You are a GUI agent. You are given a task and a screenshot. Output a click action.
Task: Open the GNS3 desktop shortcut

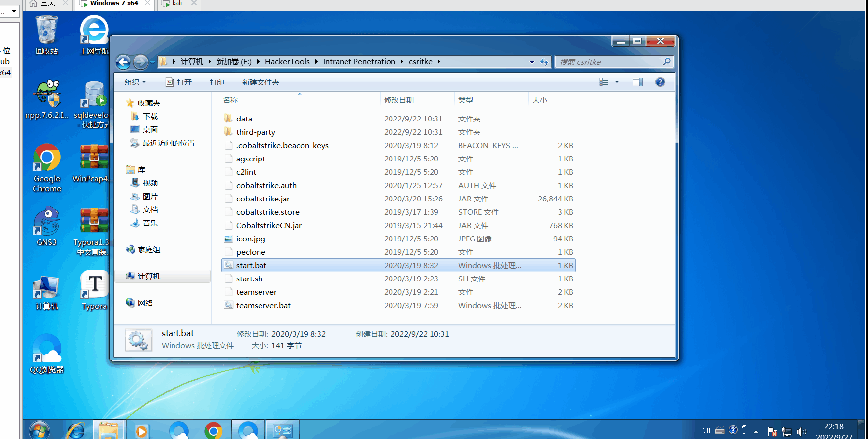47,226
